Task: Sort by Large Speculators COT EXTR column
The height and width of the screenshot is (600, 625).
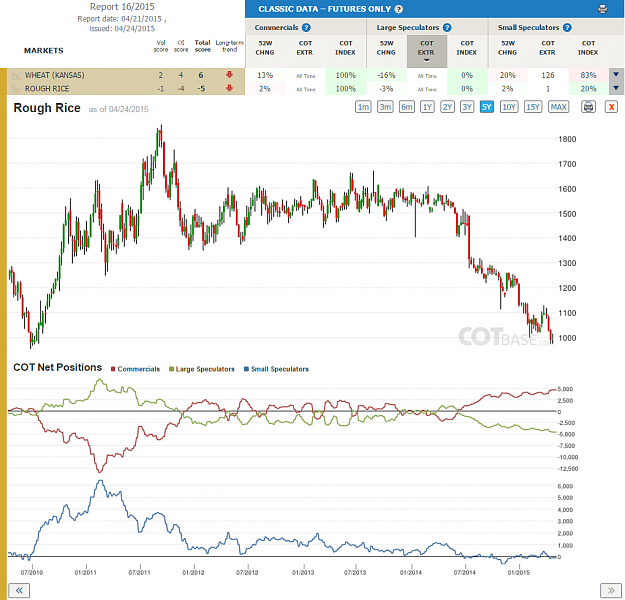Action: tap(426, 51)
